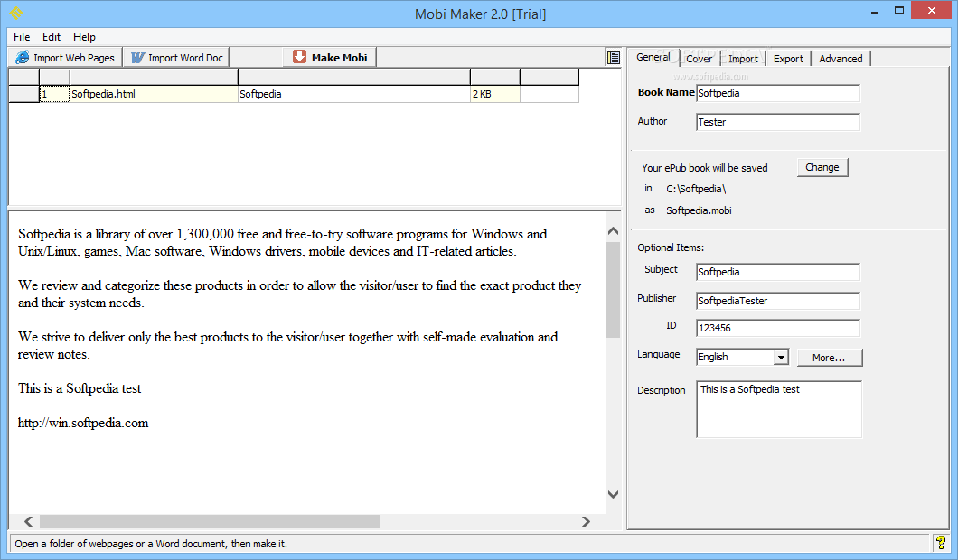Click the vertical scrollbar thumb in preview

point(614,289)
